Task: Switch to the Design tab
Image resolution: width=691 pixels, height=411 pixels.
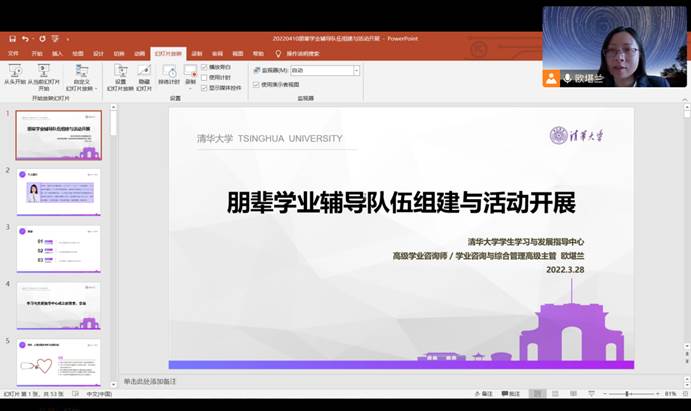Action: tap(98, 53)
